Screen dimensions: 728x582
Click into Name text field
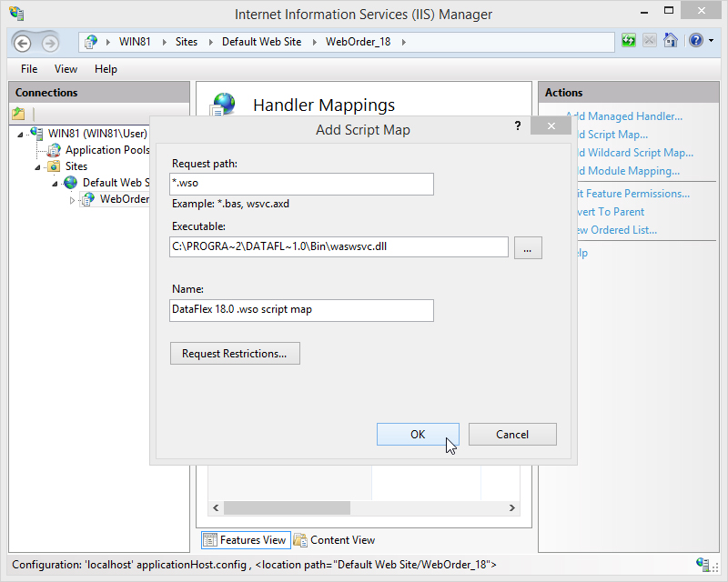[302, 310]
